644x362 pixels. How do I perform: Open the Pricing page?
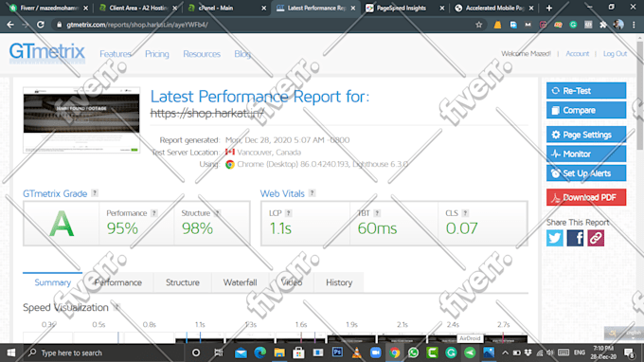(157, 54)
